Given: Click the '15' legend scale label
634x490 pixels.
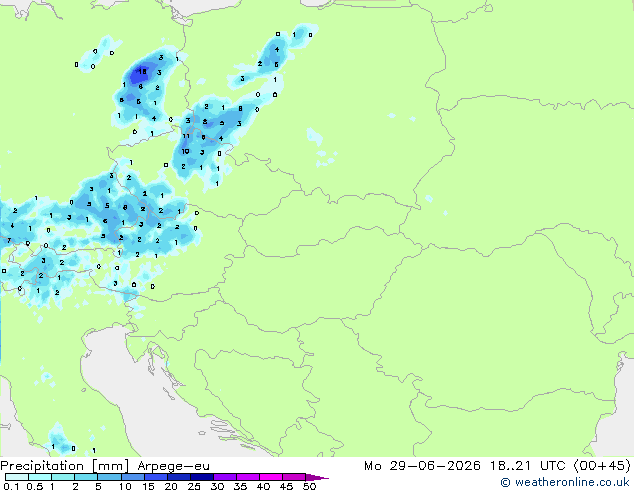Looking at the screenshot, I should 148,486.
